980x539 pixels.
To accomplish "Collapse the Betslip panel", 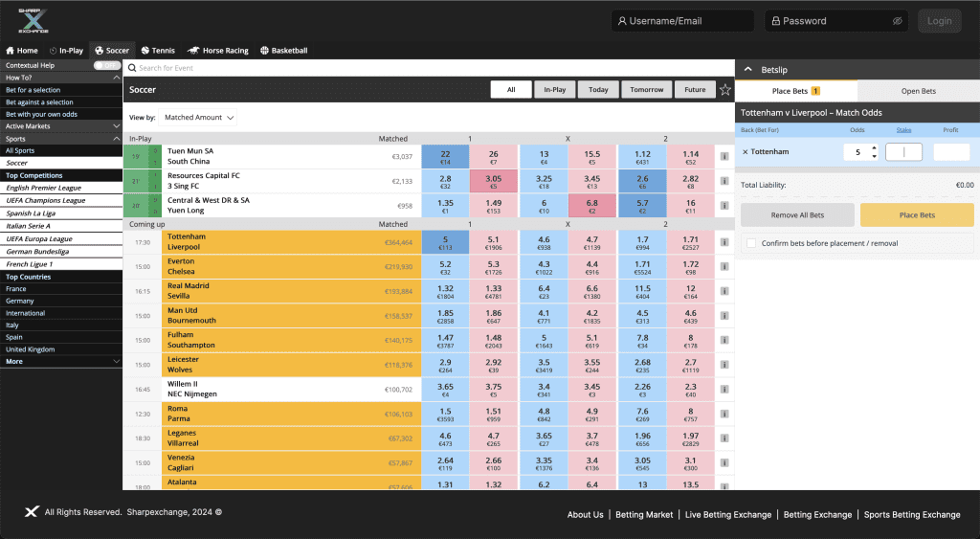I will click(748, 70).
